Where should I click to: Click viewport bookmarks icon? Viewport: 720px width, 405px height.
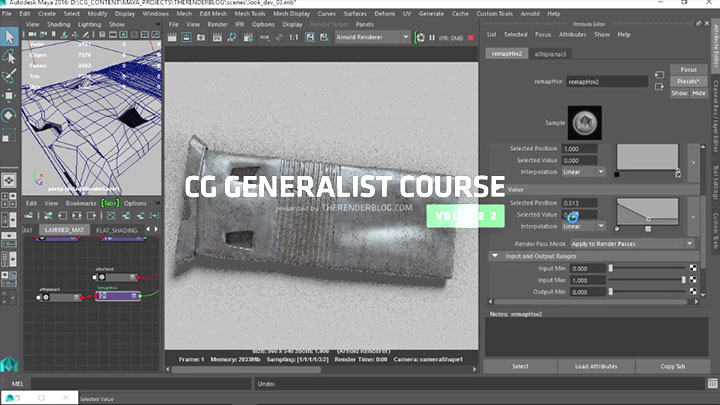pos(54,34)
